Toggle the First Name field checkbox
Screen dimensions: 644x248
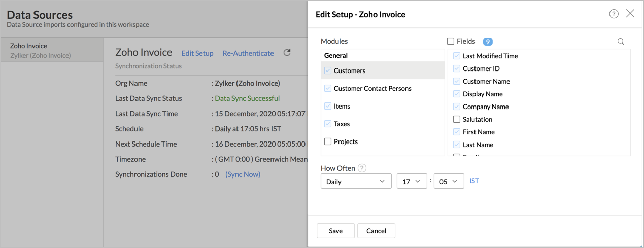pyautogui.click(x=457, y=132)
